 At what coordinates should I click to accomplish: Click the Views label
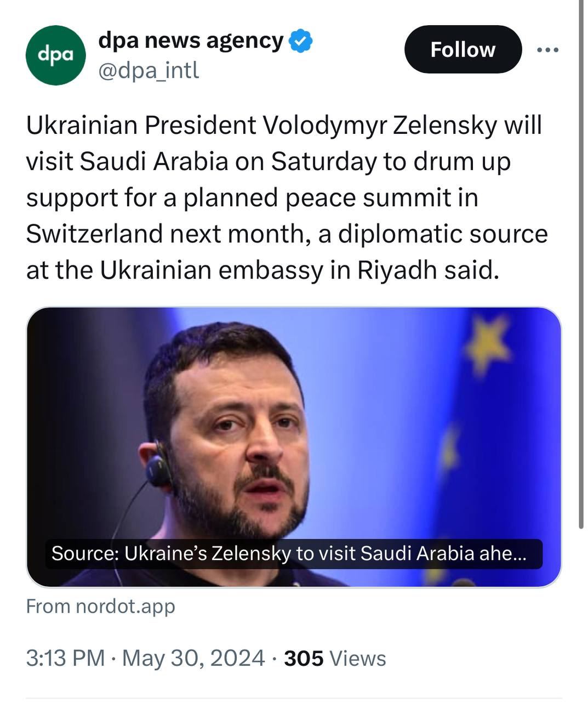(358, 658)
